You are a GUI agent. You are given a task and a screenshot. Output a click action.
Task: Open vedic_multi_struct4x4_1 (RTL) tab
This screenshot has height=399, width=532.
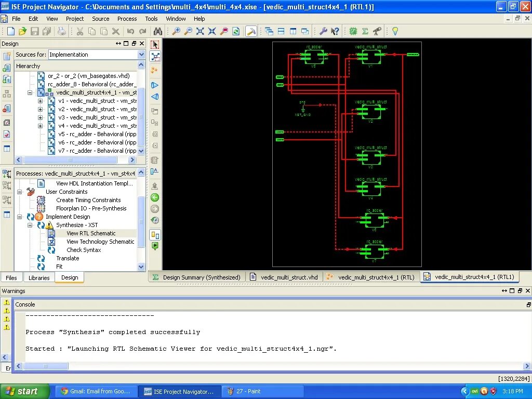click(371, 277)
